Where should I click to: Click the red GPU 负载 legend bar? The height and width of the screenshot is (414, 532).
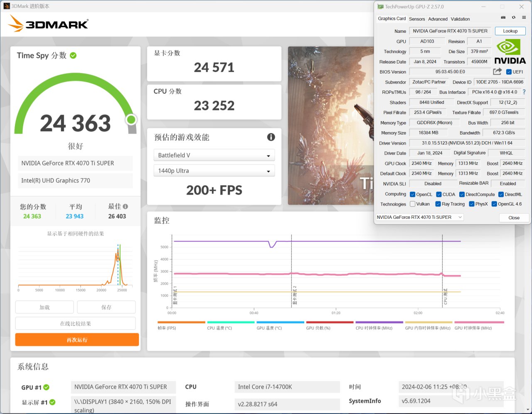point(330,322)
